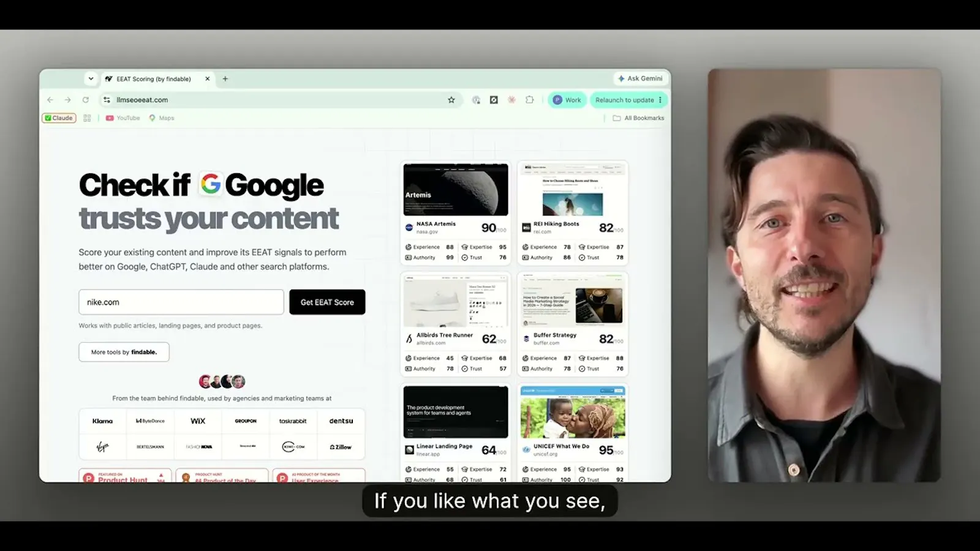
Task: Open the Maps bookmark
Action: [161, 118]
